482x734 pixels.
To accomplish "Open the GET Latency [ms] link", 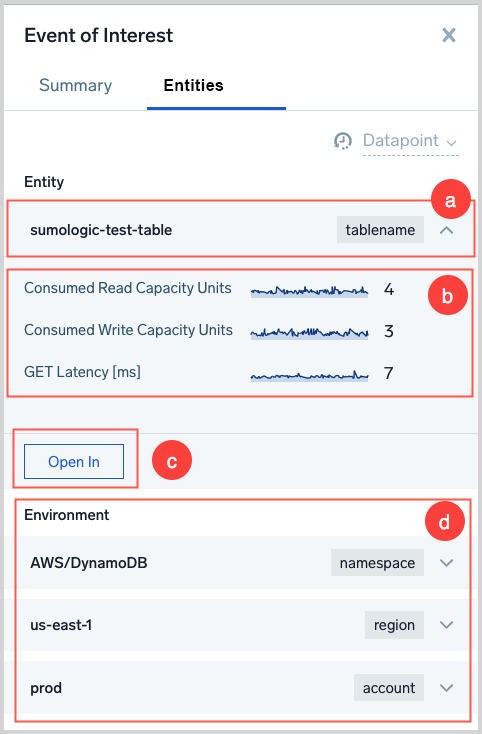I will coord(82,372).
